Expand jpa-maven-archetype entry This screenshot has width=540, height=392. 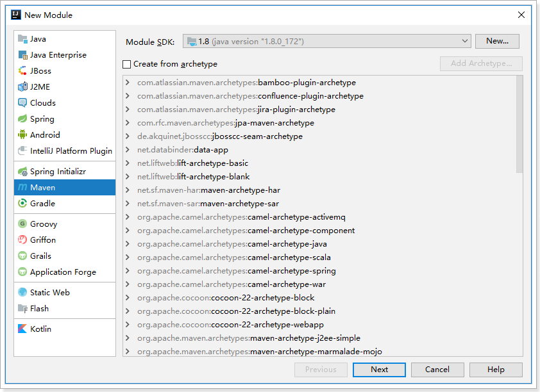(x=128, y=123)
